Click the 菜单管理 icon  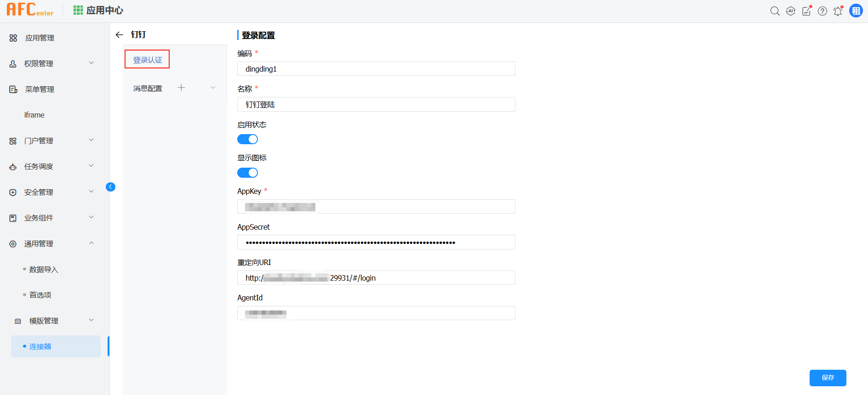pos(13,90)
